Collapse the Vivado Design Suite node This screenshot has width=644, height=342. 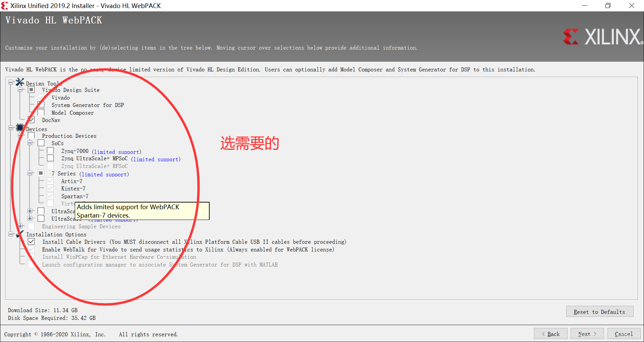pos(20,90)
